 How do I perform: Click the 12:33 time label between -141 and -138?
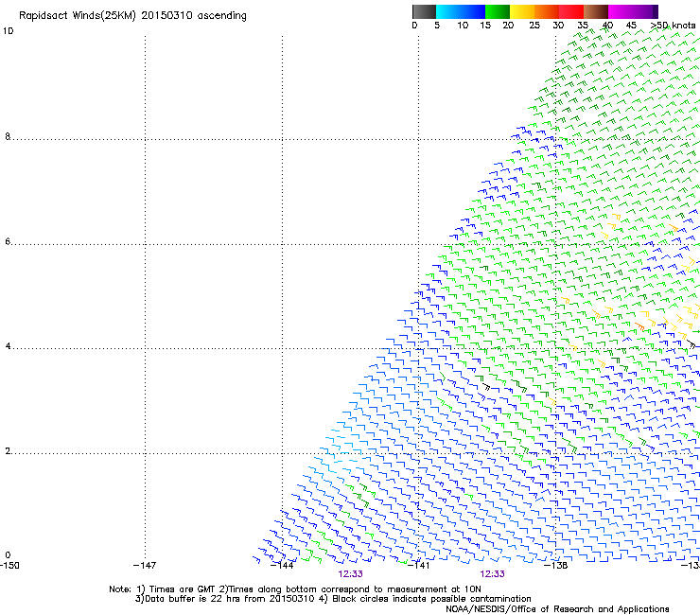(492, 574)
